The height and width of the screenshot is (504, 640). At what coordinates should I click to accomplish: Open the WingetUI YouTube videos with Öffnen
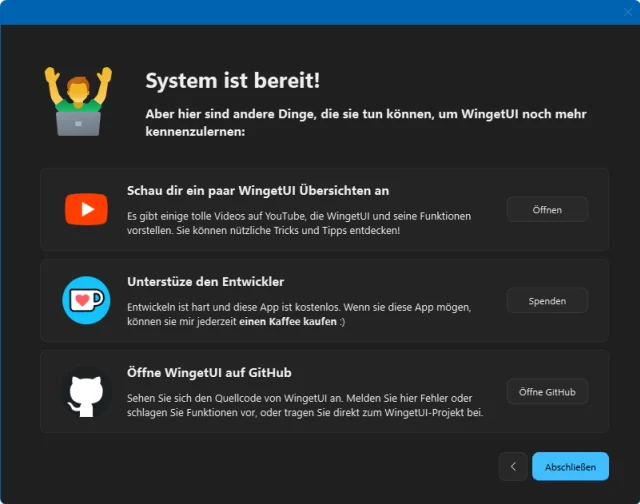point(547,210)
